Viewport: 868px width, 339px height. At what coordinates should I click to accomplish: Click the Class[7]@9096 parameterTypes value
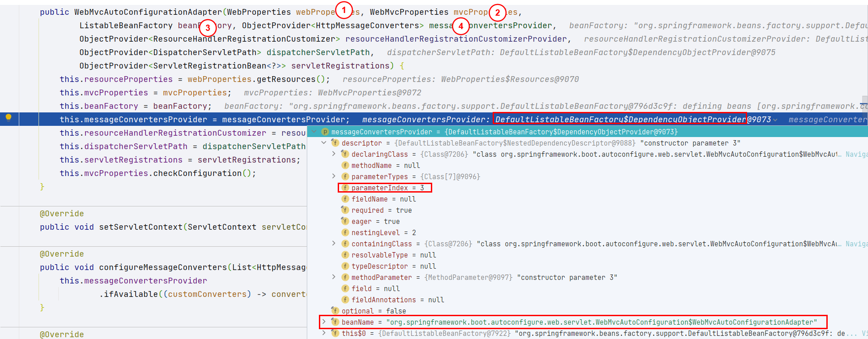tap(450, 176)
